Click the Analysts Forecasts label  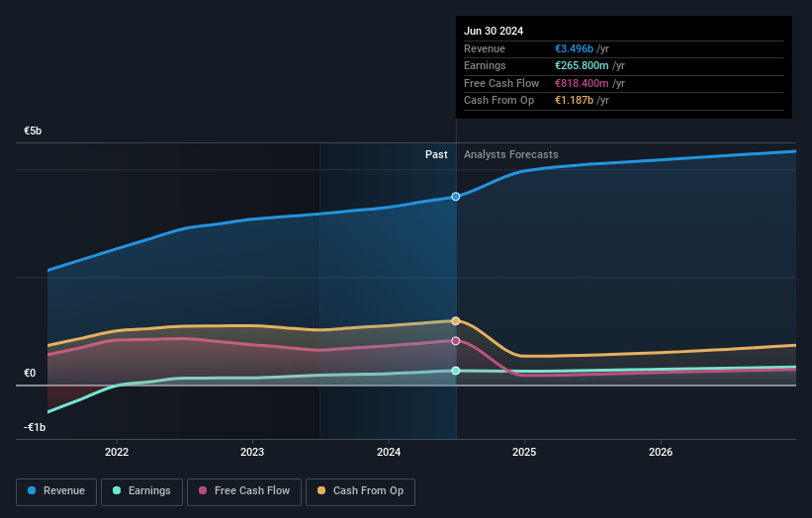[511, 155]
